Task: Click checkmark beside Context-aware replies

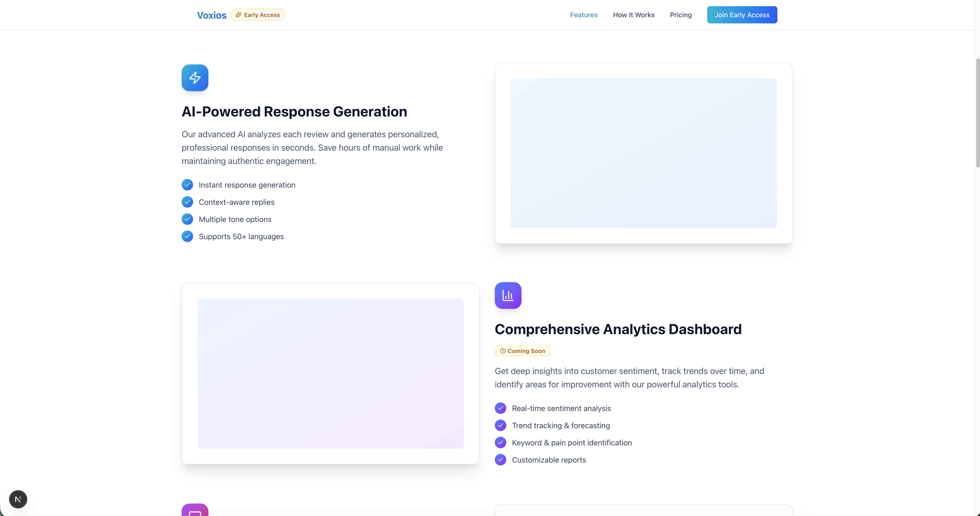Action: pyautogui.click(x=187, y=202)
